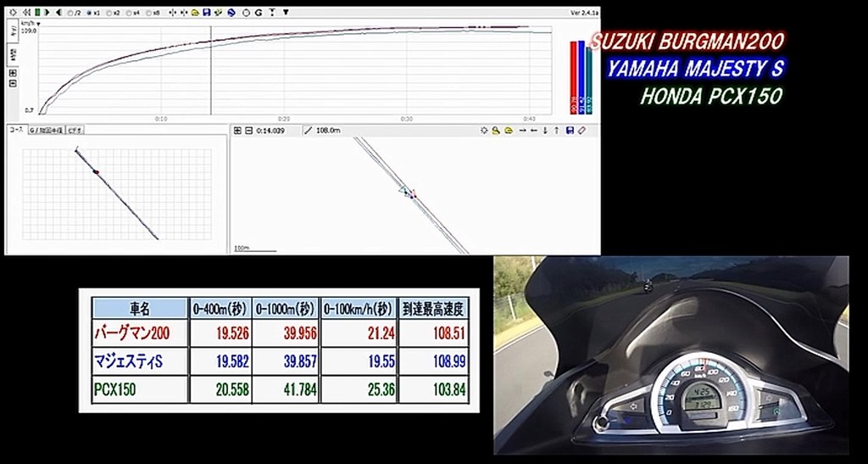
Task: Click the 0:14.039 time readout
Action: pos(270,131)
